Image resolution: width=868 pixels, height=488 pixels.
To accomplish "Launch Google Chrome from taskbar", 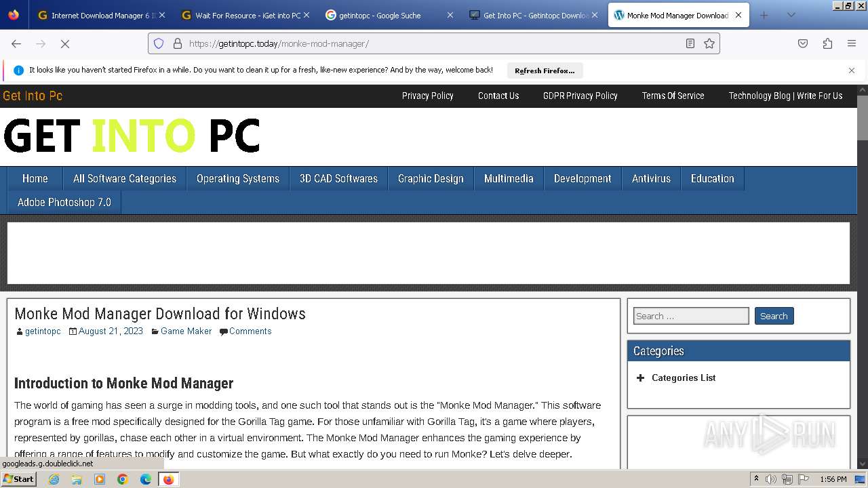I will pos(123,479).
